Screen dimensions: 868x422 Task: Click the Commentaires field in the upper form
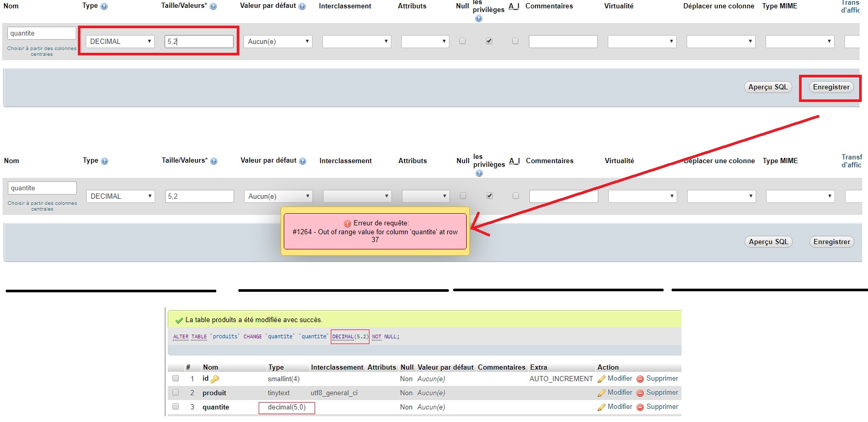(x=563, y=41)
